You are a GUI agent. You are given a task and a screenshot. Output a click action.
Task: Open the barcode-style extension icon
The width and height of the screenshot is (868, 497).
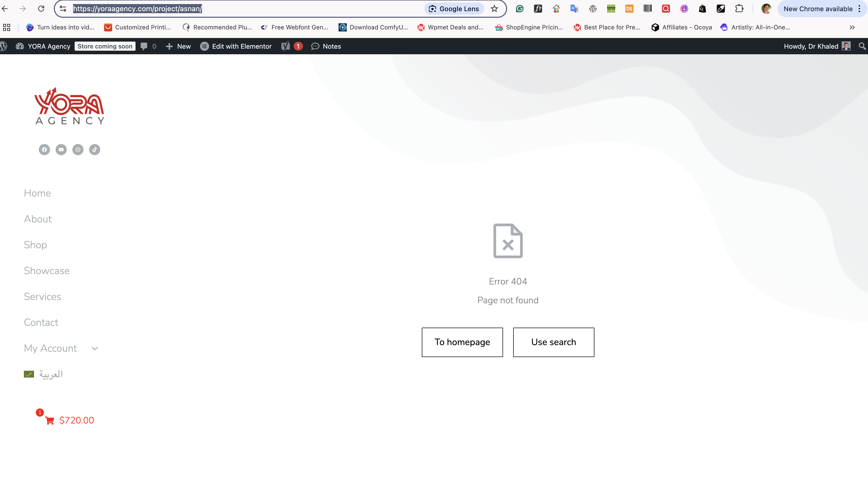(x=648, y=9)
